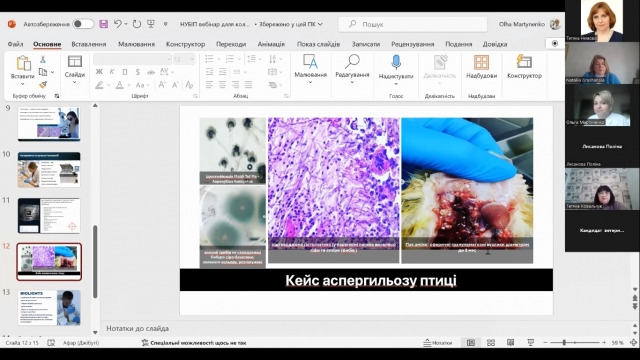Viewport: 640px width, 360px height.
Task: Zoom in with the plus button
Action: 604,343
